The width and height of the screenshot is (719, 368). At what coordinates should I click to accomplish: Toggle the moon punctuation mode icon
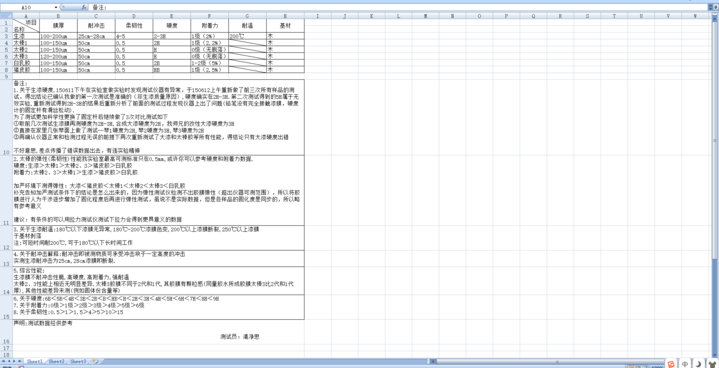click(698, 363)
